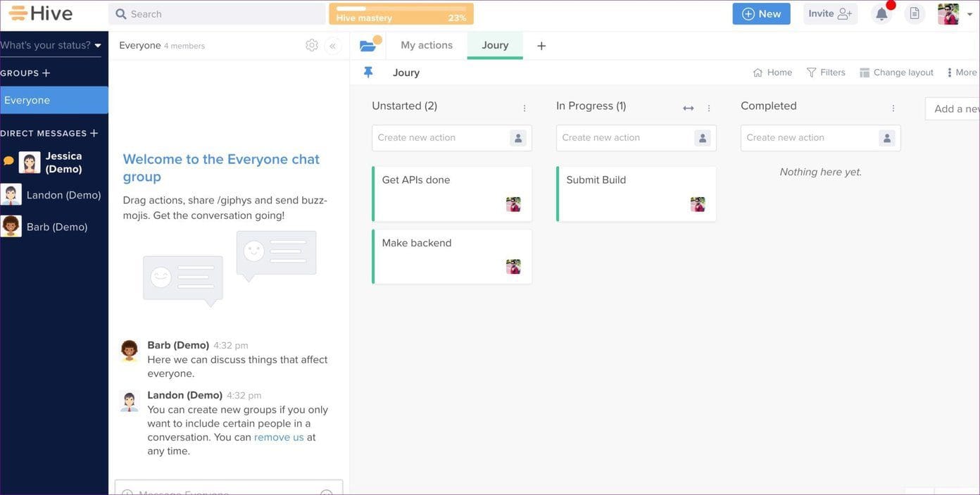Open chat with Jessica (Demo)
This screenshot has height=495, width=980.
[x=54, y=163]
